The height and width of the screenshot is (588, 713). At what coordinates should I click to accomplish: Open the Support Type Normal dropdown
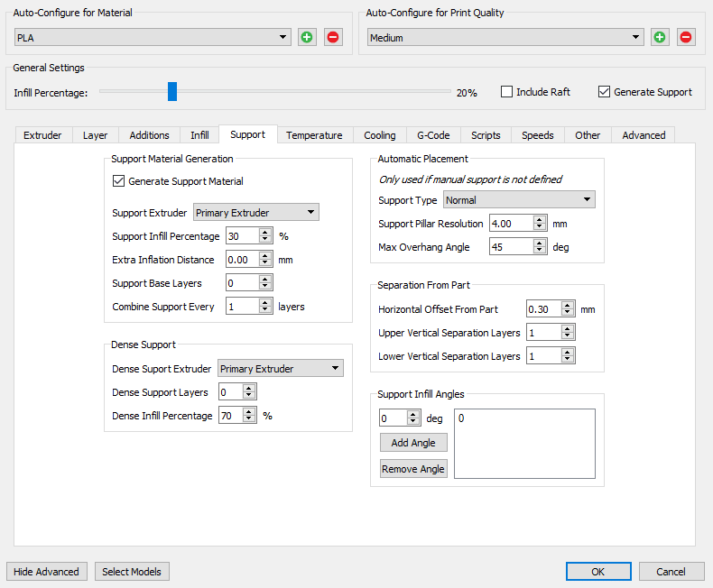[x=519, y=199]
